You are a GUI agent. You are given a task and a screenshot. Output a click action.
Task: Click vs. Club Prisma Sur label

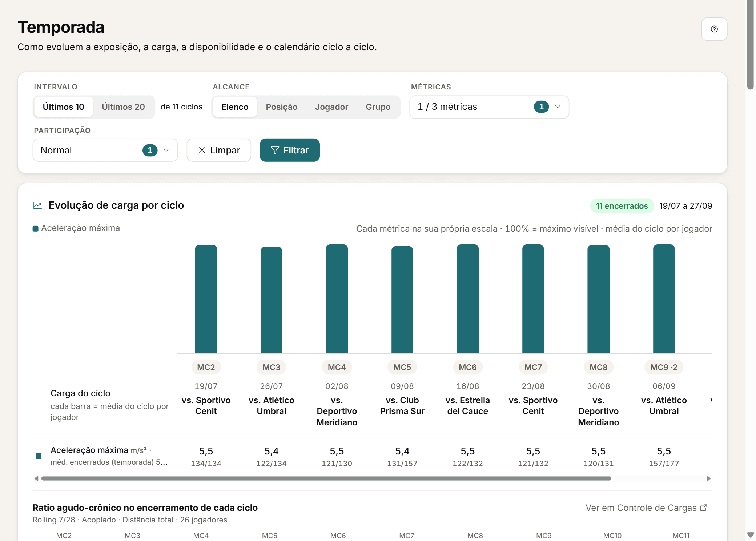click(x=402, y=406)
